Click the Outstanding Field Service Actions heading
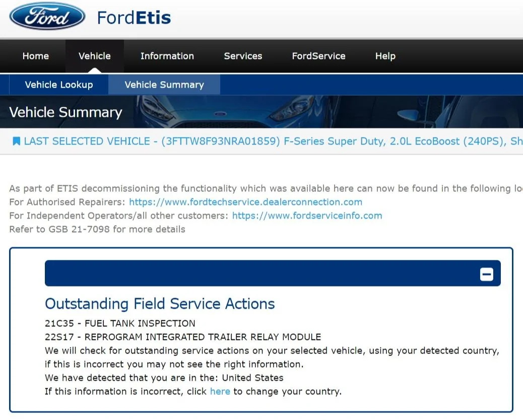This screenshot has width=523, height=420. [160, 304]
